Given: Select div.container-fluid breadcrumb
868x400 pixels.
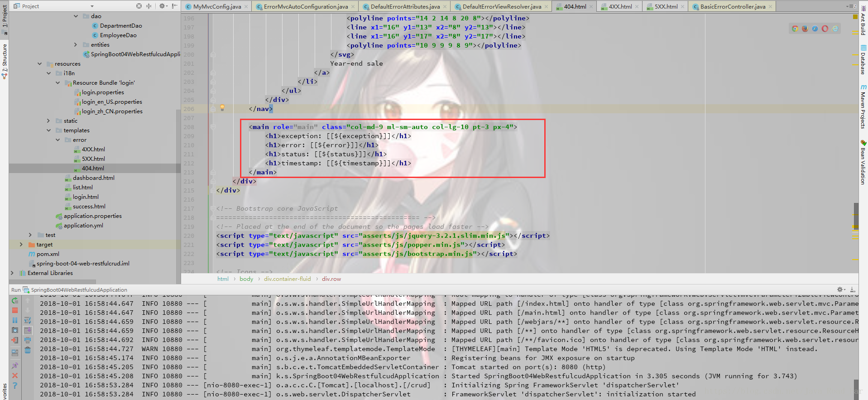Looking at the screenshot, I should [x=288, y=279].
